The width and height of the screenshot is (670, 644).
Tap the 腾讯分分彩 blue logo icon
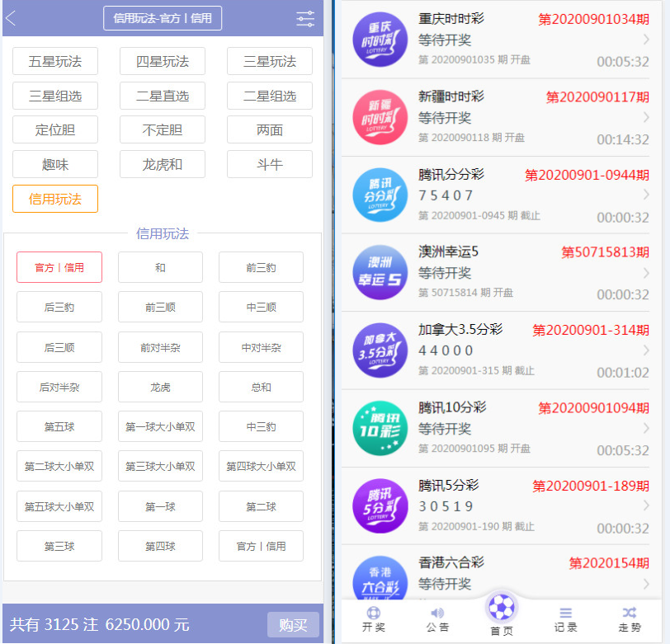380,195
